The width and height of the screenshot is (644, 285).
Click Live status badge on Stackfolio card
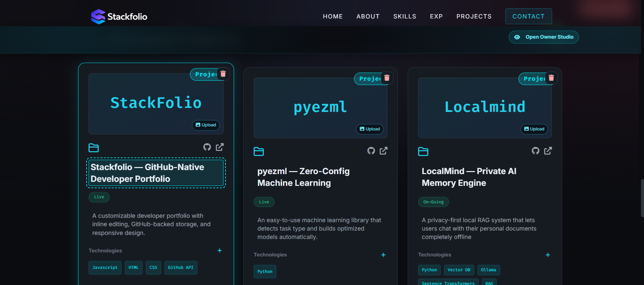(99, 197)
